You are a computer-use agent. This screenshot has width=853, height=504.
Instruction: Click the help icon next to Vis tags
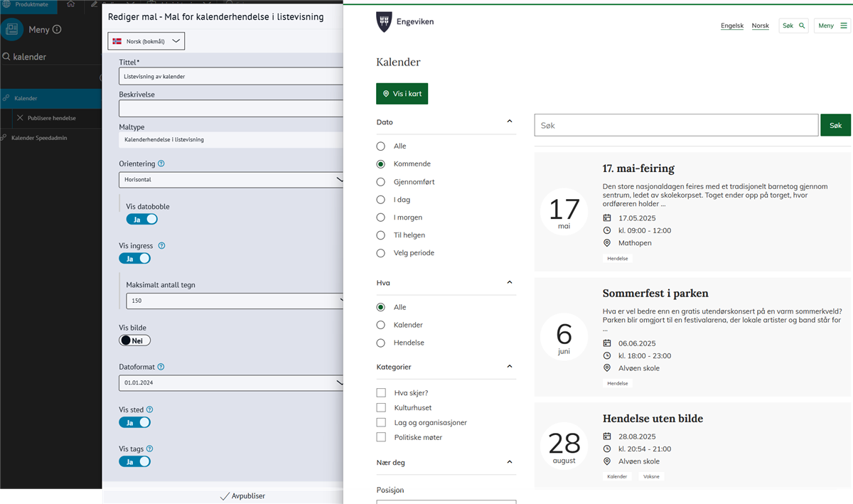[149, 449]
